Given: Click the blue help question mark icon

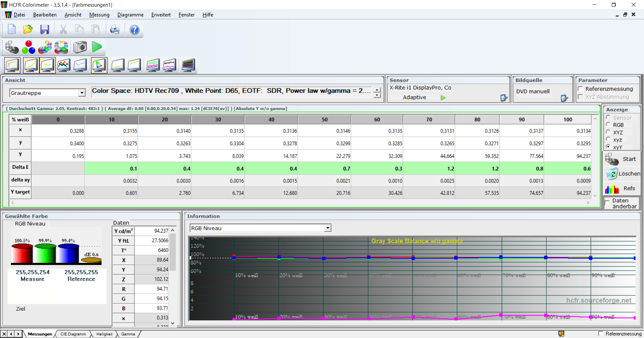Looking at the screenshot, I should click(x=134, y=30).
